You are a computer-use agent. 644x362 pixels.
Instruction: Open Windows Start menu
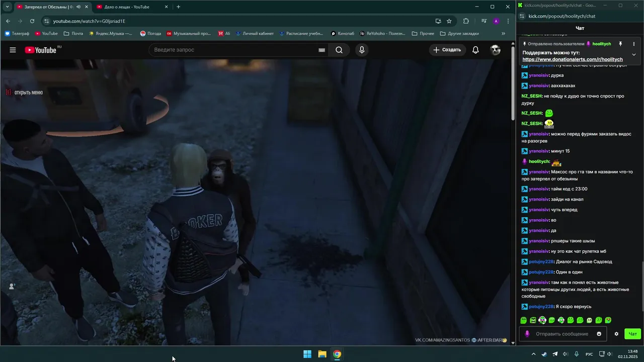307,354
